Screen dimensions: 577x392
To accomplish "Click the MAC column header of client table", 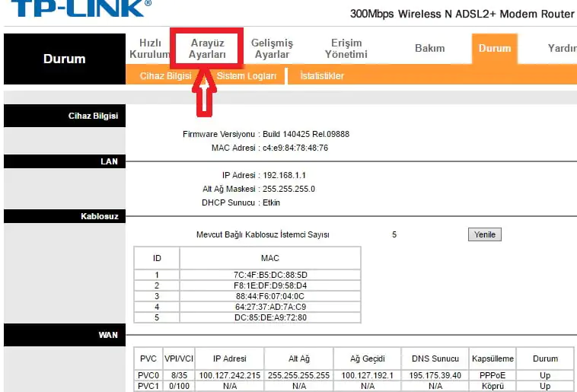I will point(270,258).
